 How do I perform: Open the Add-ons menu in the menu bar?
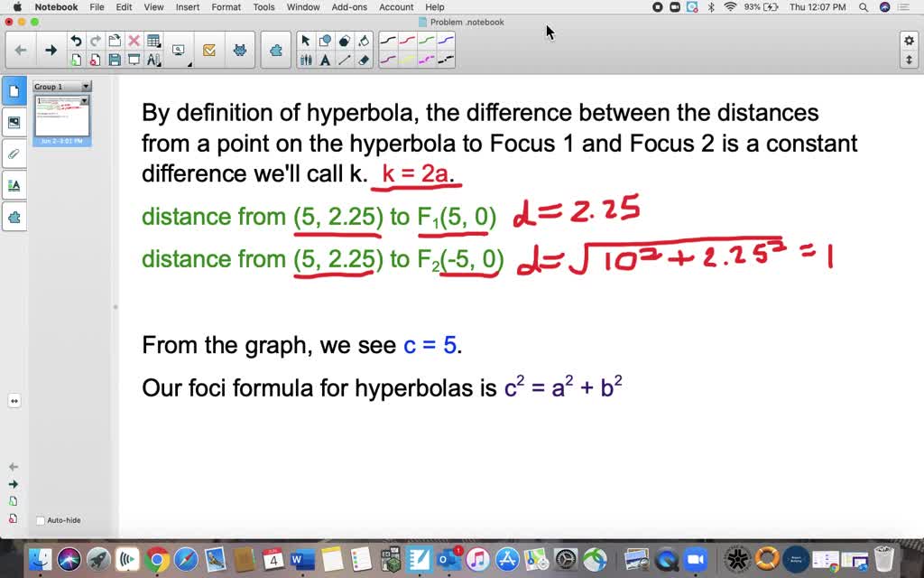click(349, 7)
